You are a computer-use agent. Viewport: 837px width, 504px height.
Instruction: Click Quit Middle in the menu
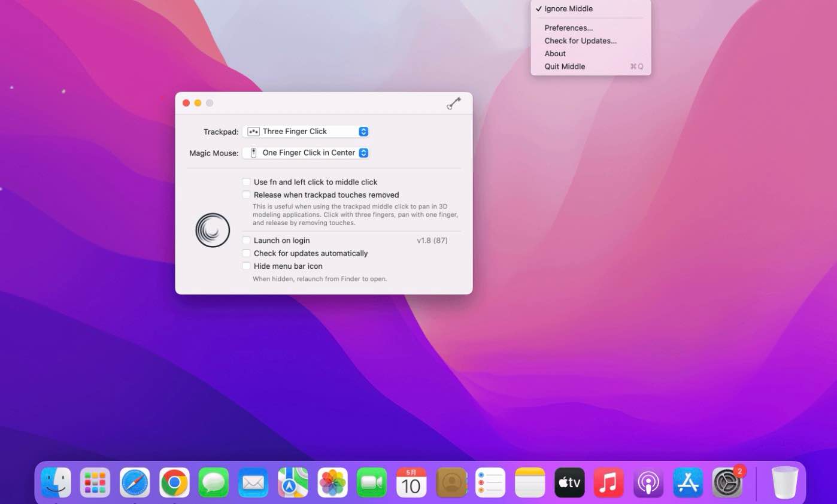coord(565,66)
